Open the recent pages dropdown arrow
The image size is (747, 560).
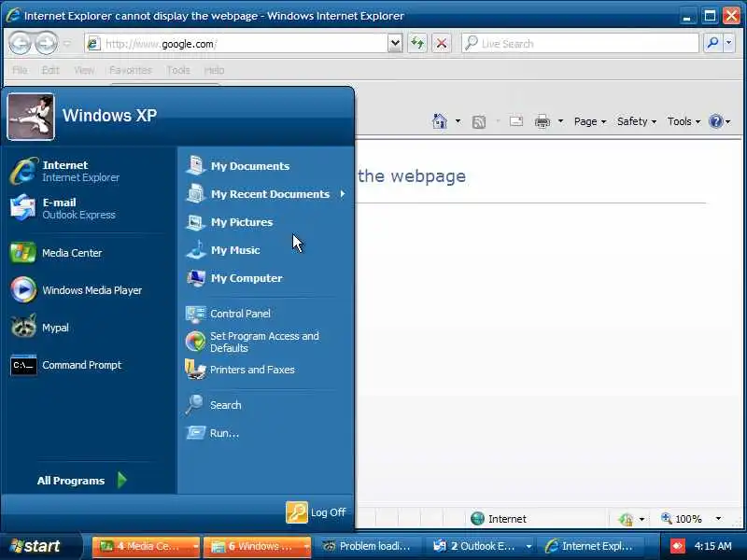[67, 44]
